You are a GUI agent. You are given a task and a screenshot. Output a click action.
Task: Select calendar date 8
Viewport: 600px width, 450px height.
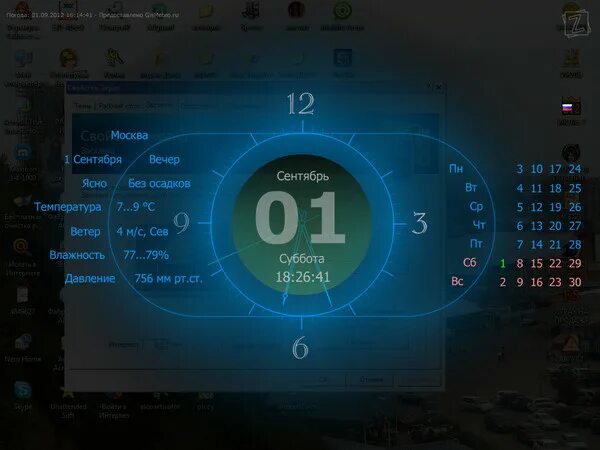pyautogui.click(x=520, y=263)
